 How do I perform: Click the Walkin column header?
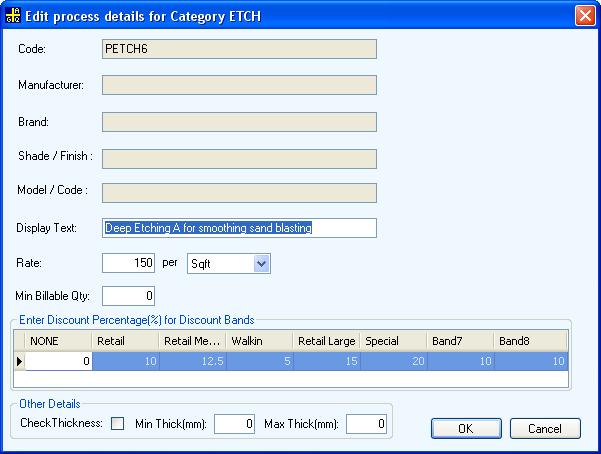[259, 341]
